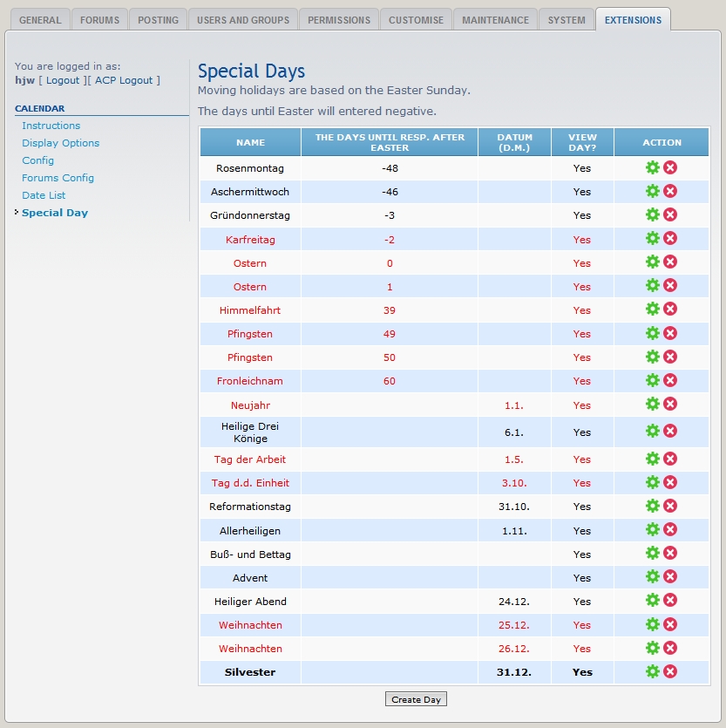
Task: Remove the Himmelfahrt row with red X
Action: pos(670,309)
